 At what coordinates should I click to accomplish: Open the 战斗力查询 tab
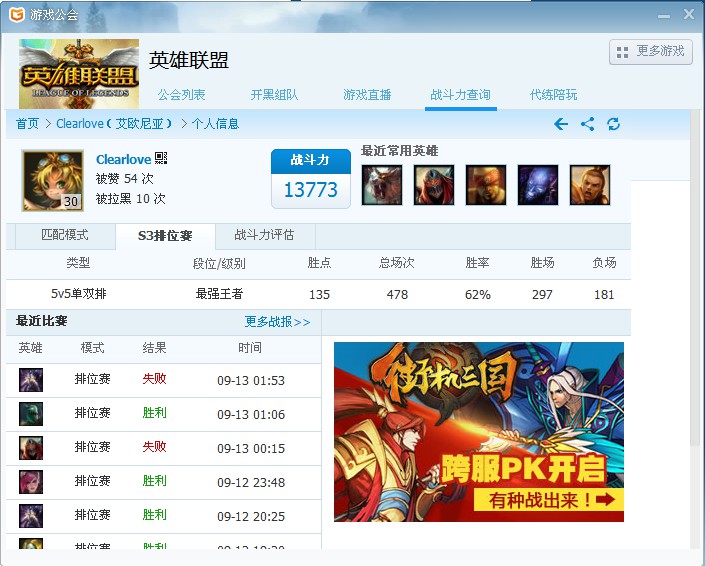coord(460,95)
